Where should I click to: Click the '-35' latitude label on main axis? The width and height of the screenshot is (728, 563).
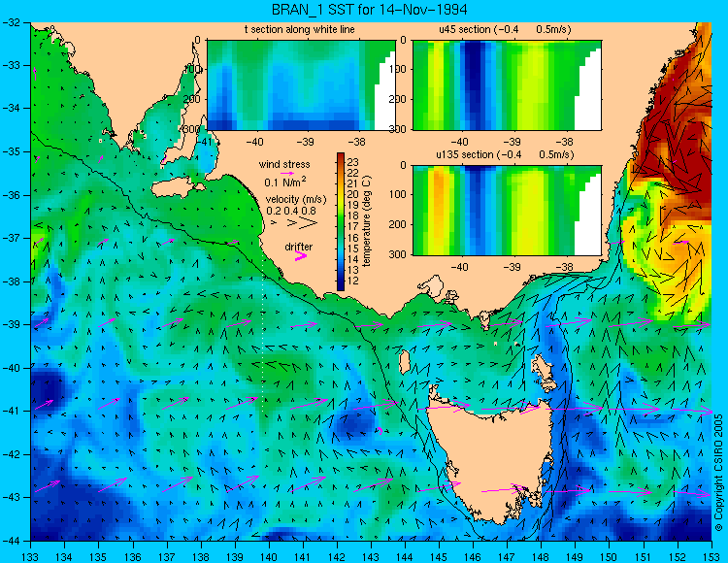click(x=11, y=151)
